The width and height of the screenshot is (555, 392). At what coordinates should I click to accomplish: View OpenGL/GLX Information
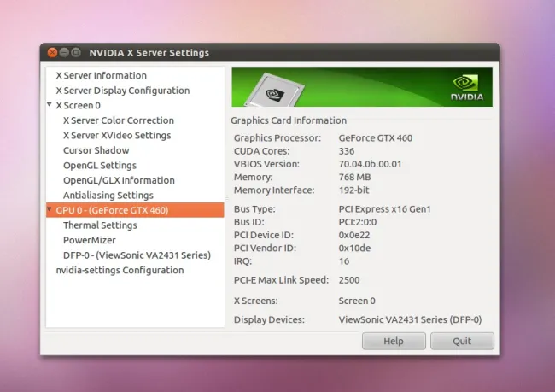[119, 180]
